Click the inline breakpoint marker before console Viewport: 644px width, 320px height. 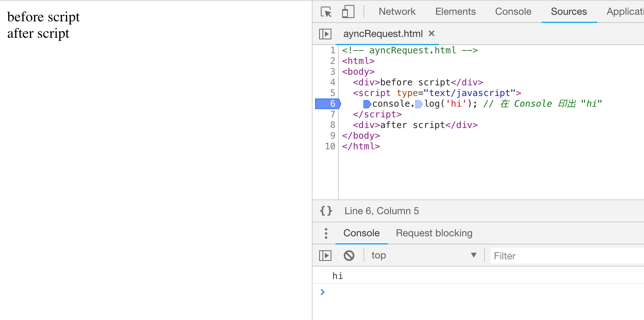click(367, 104)
